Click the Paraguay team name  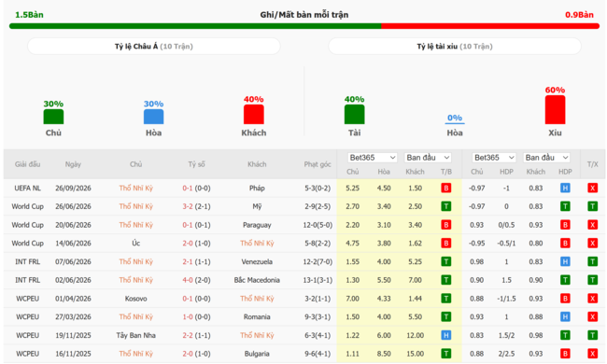point(257,225)
